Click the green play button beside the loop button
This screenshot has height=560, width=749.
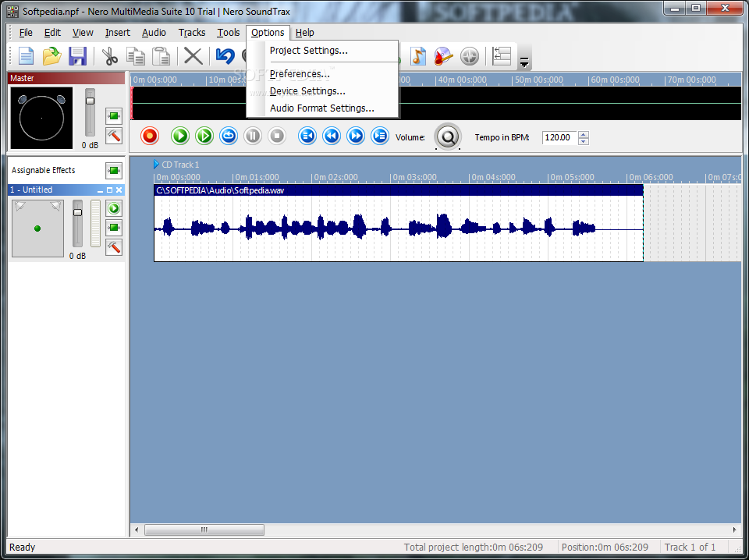pyautogui.click(x=204, y=136)
